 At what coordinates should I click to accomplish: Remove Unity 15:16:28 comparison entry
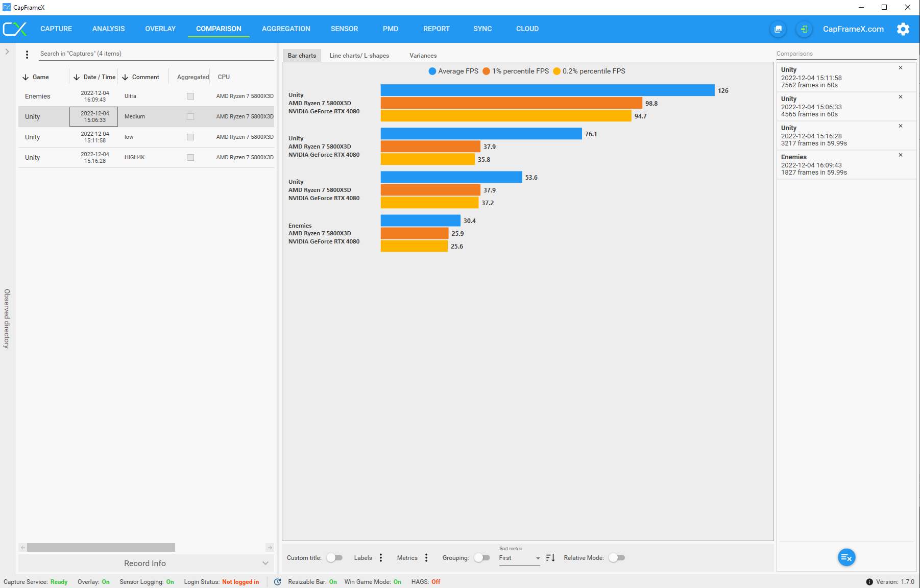901,126
